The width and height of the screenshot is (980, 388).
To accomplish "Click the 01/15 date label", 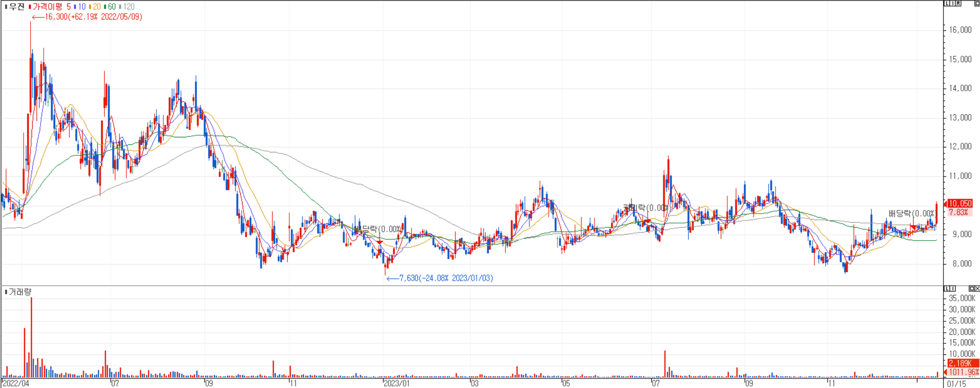I will 956,383.
